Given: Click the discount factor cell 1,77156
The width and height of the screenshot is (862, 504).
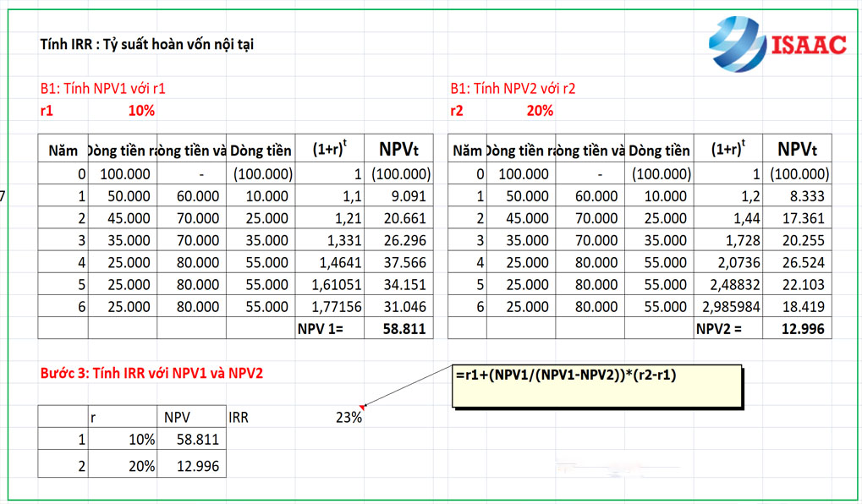Looking at the screenshot, I should click(x=330, y=306).
